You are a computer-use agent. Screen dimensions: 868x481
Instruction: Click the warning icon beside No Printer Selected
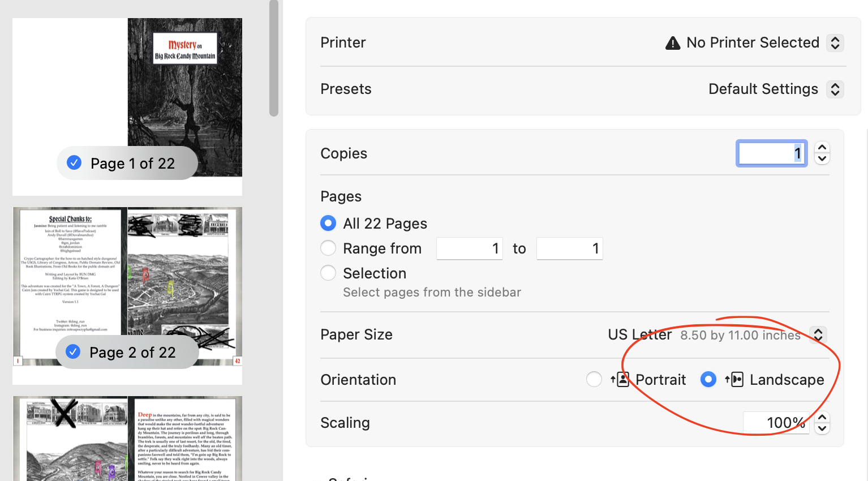tap(673, 43)
